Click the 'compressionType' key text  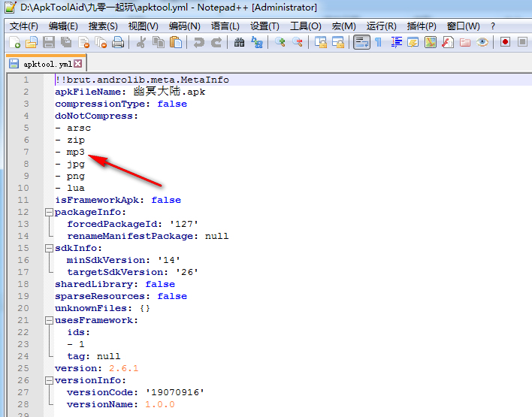coord(99,104)
